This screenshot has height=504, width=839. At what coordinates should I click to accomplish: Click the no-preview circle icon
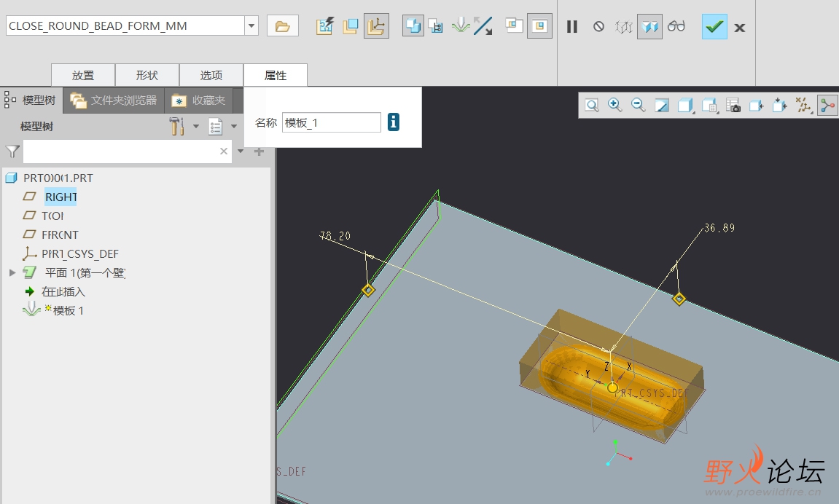pos(598,26)
